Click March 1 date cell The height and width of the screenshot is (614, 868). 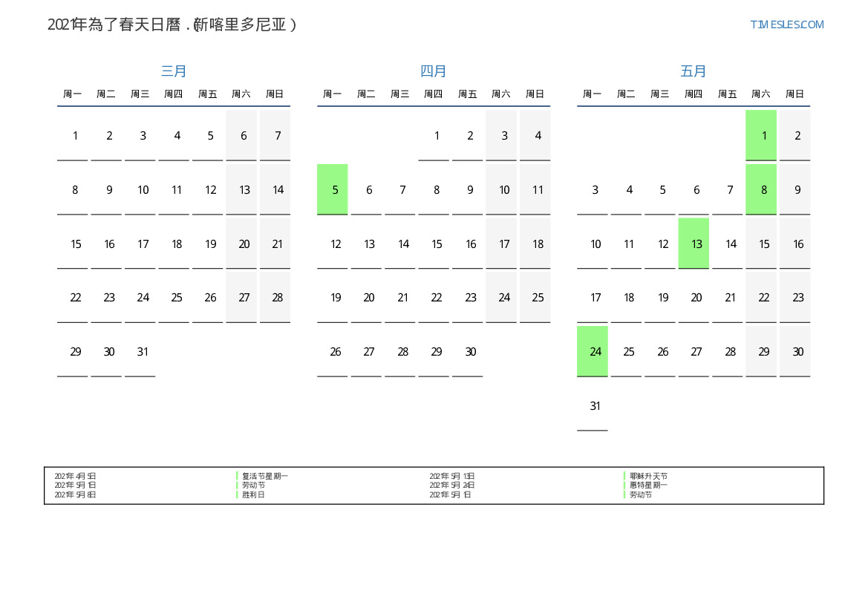tap(73, 135)
